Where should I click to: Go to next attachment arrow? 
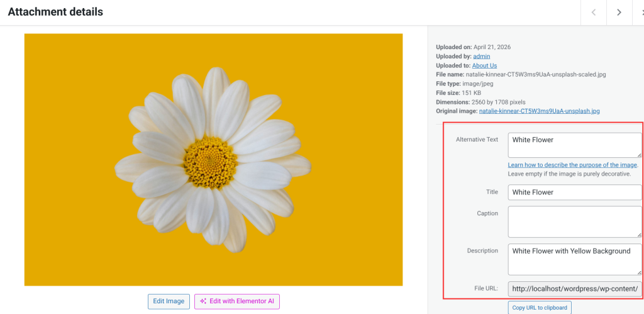(619, 13)
